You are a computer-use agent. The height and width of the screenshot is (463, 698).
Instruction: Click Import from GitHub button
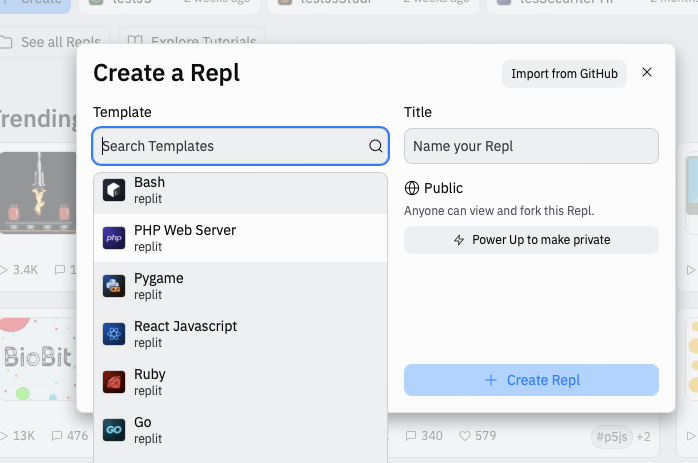(564, 74)
